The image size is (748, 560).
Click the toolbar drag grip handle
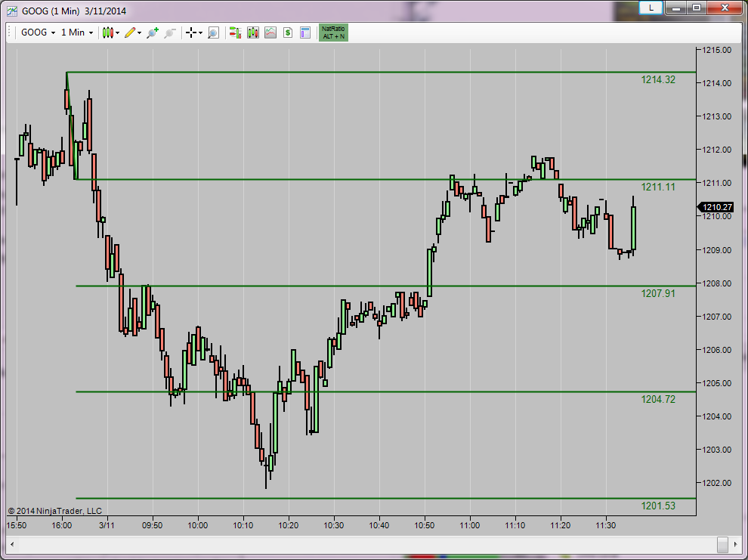[10, 32]
